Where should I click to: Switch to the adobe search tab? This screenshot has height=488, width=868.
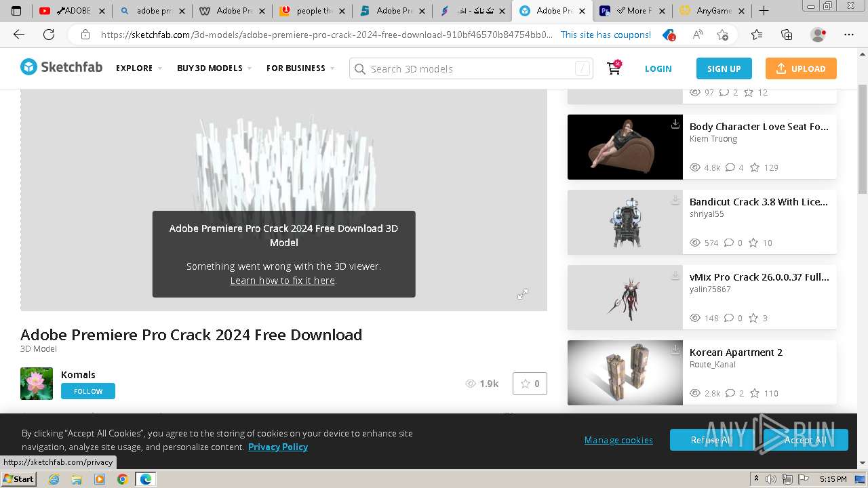tap(152, 11)
